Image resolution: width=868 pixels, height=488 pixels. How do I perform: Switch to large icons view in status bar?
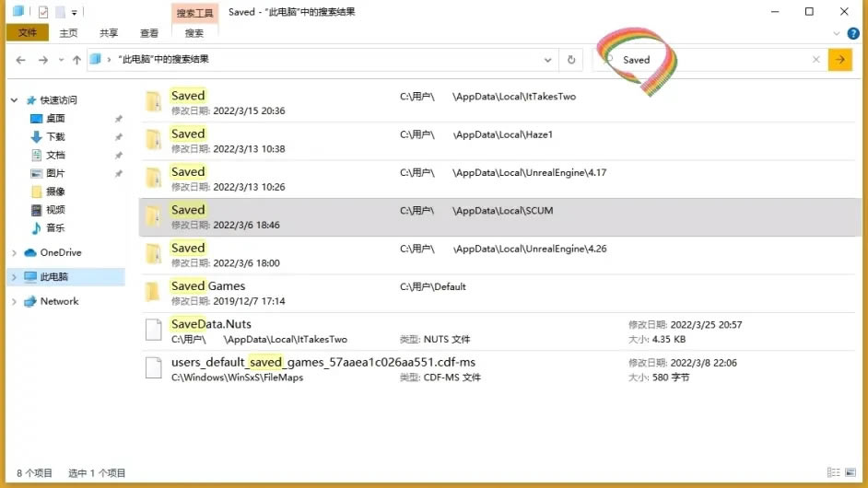851,473
